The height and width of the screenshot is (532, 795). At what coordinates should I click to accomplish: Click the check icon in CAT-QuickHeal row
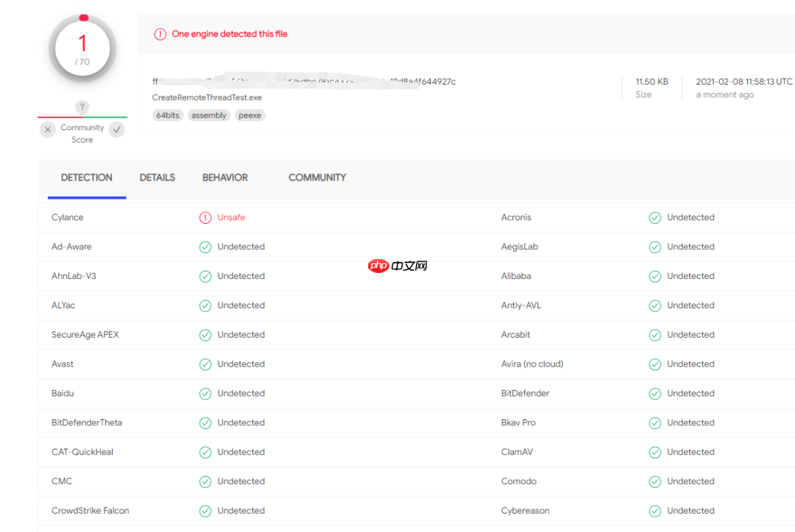click(x=205, y=453)
